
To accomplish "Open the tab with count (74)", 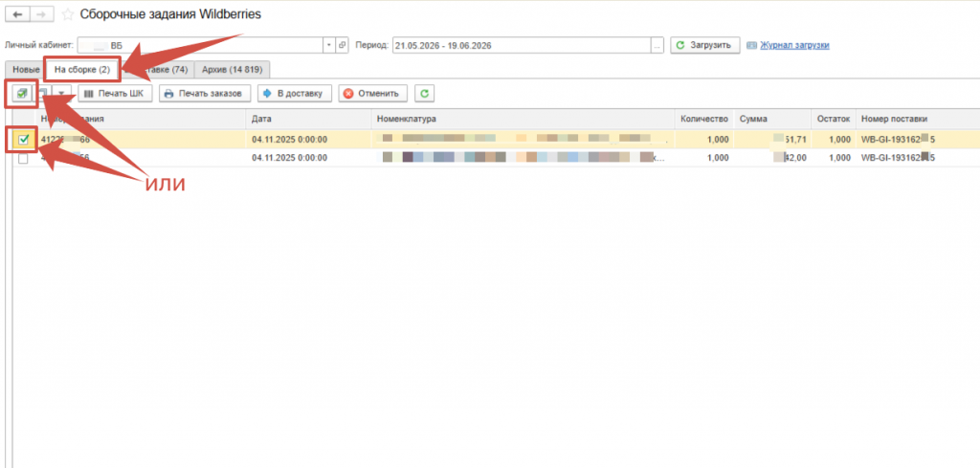I will tap(158, 69).
